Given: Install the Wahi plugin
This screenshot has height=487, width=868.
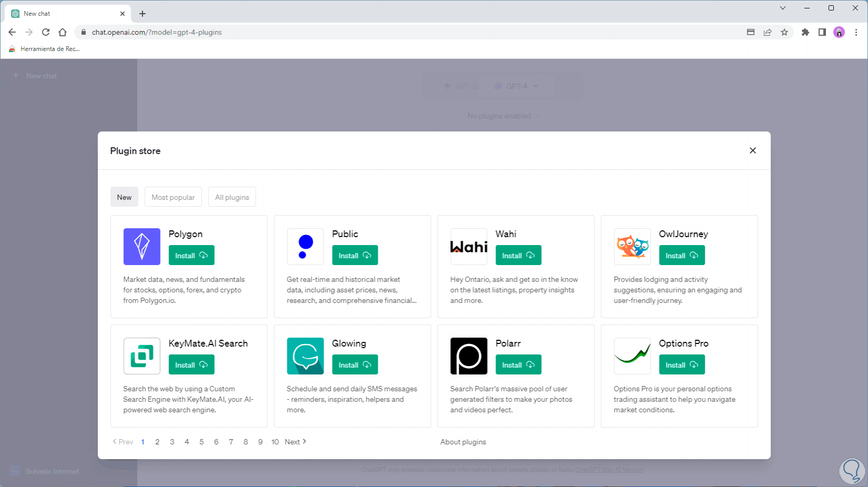Looking at the screenshot, I should [x=519, y=255].
